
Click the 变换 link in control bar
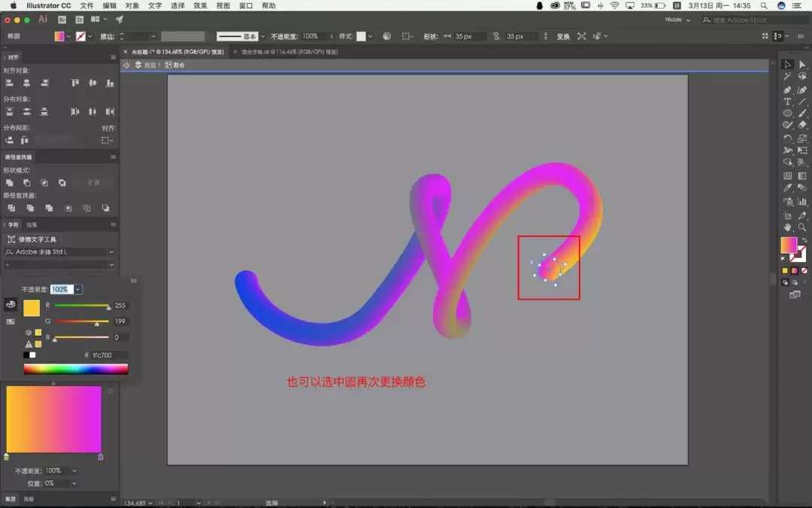[x=563, y=36]
